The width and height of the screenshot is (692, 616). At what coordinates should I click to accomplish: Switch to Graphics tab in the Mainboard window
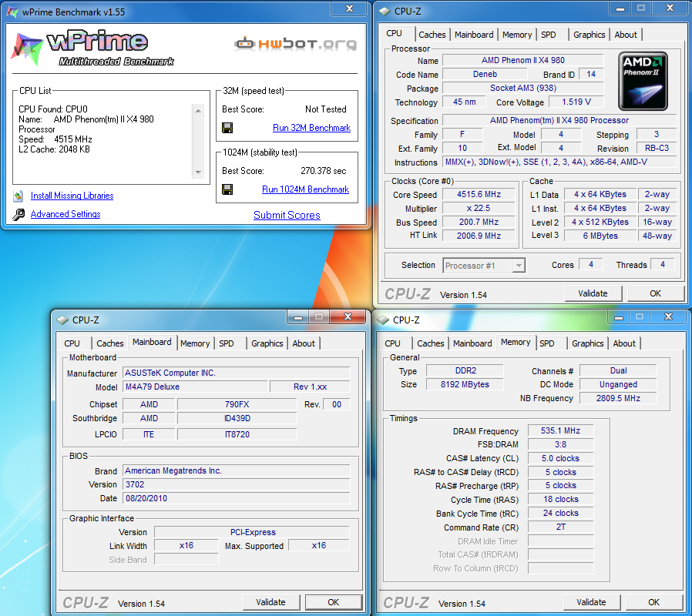pyautogui.click(x=267, y=343)
